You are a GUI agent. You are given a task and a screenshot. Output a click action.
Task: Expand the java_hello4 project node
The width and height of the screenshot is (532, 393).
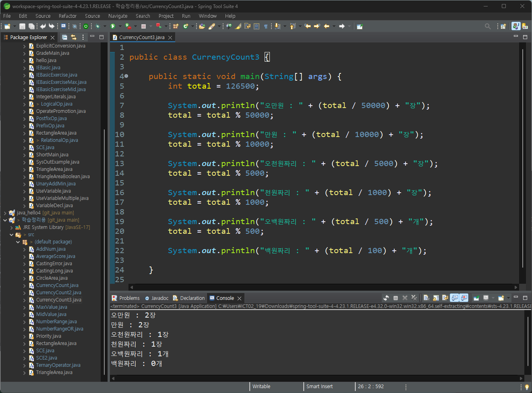click(x=5, y=213)
